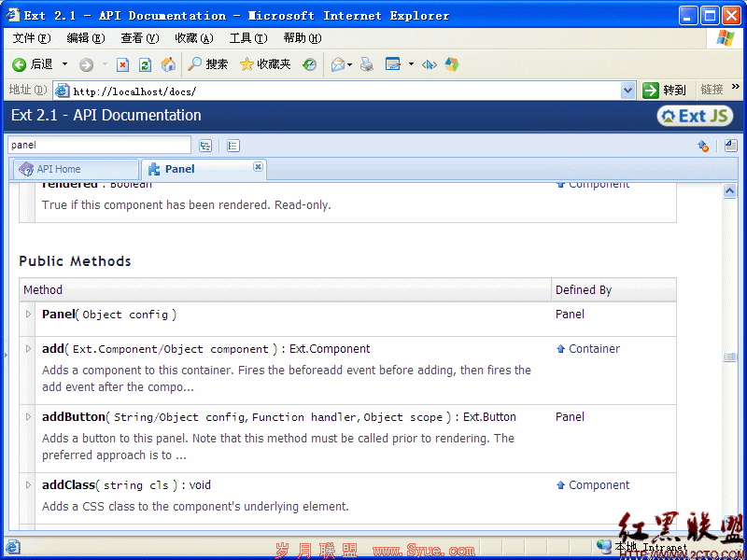Viewport: 747px width, 560px height.
Task: Click the address bar URL field
Action: (337, 91)
